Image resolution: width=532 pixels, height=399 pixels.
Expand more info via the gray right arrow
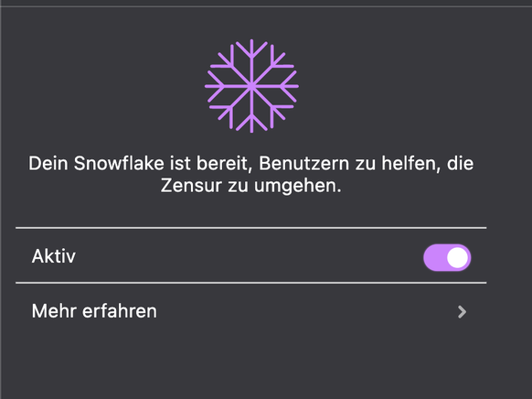462,312
